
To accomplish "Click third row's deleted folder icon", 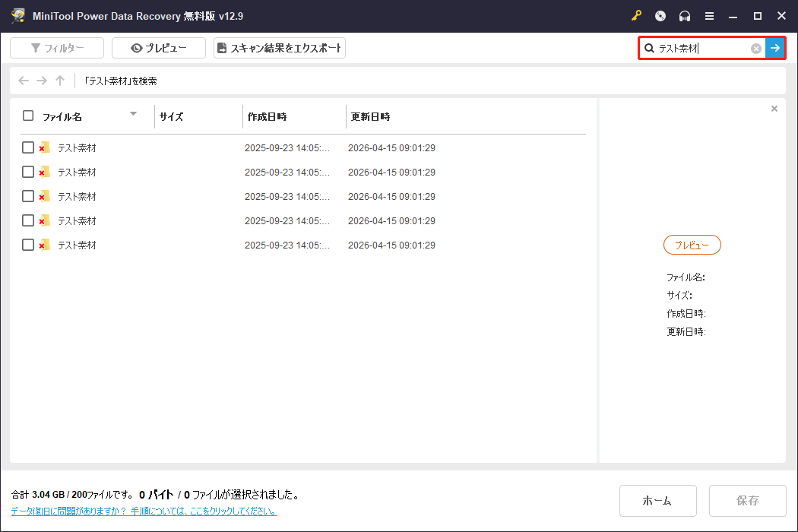I will (44, 197).
